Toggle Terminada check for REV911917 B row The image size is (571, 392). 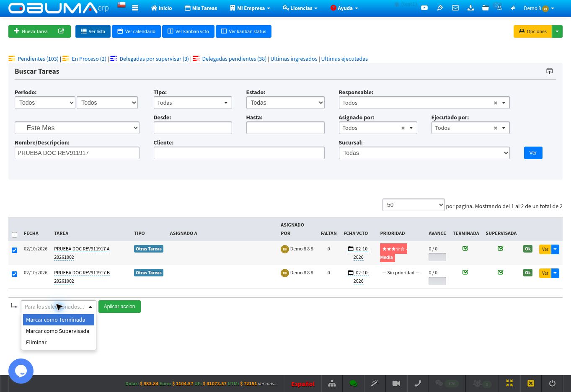click(465, 272)
